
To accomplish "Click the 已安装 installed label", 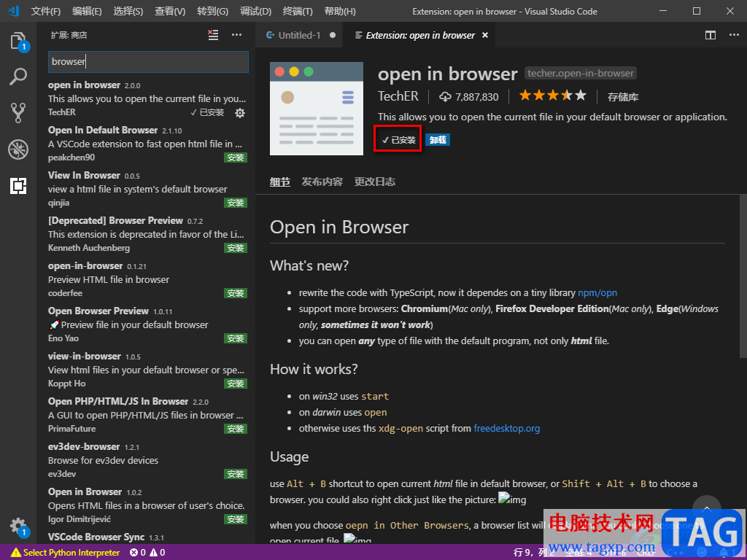I will click(x=398, y=140).
